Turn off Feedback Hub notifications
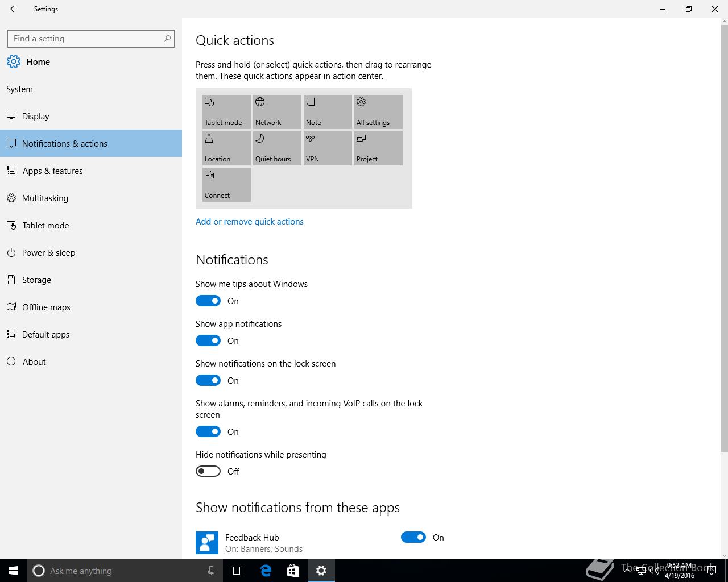The image size is (728, 582). pos(413,537)
